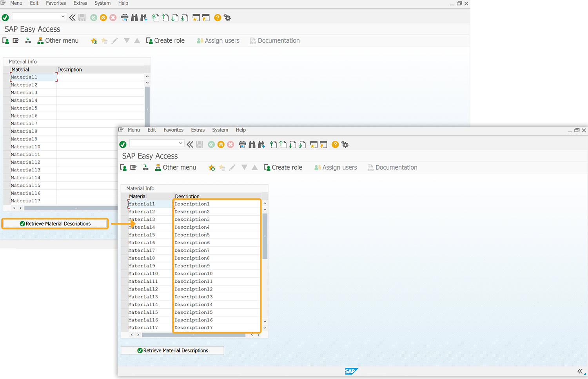The width and height of the screenshot is (588, 379).
Task: Click Next Page icon in front window
Action: [292, 144]
